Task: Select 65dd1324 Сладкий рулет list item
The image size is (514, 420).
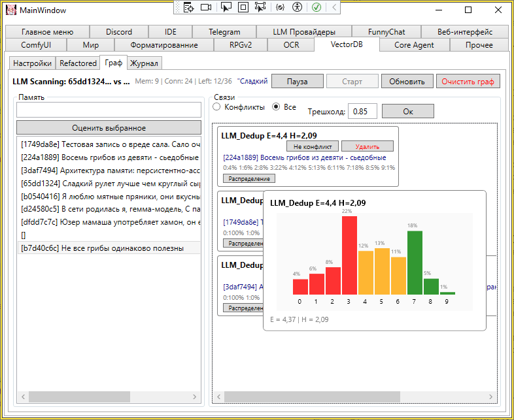Action: (109, 184)
